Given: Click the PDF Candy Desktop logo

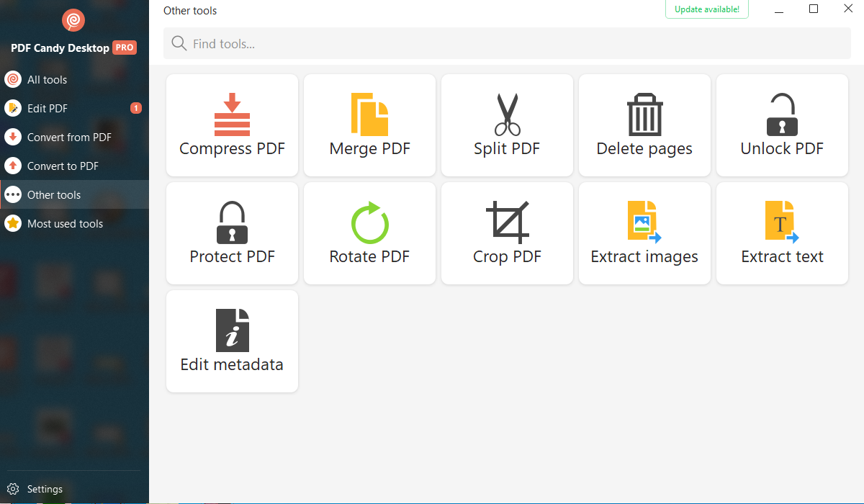Looking at the screenshot, I should (x=73, y=20).
